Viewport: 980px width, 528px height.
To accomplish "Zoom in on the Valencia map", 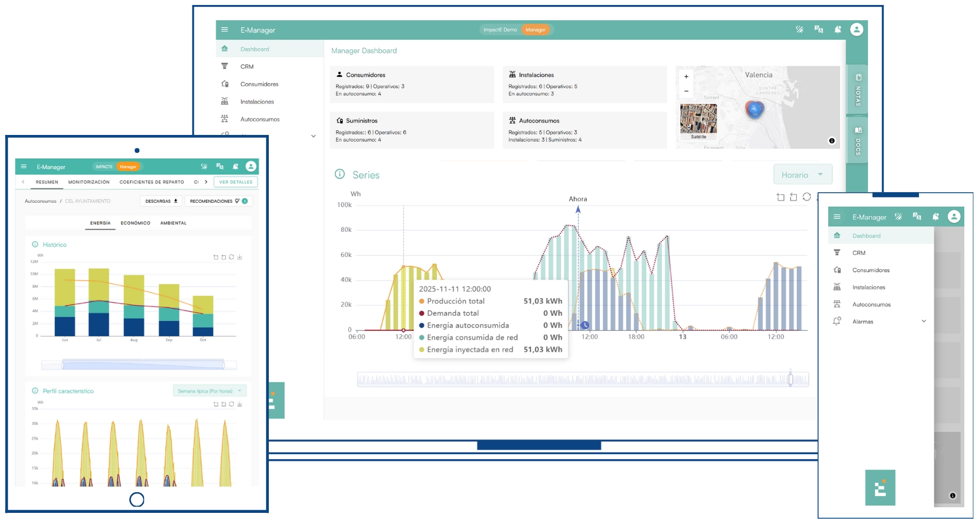I will 686,77.
